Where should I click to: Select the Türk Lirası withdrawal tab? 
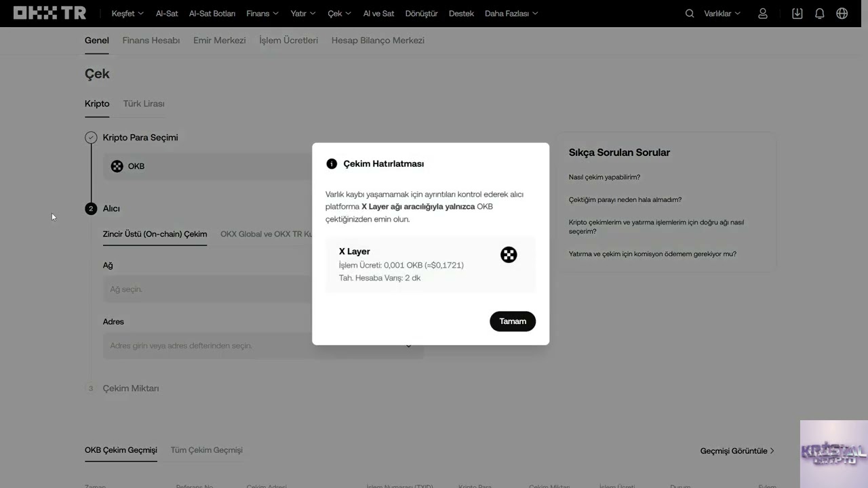point(144,104)
